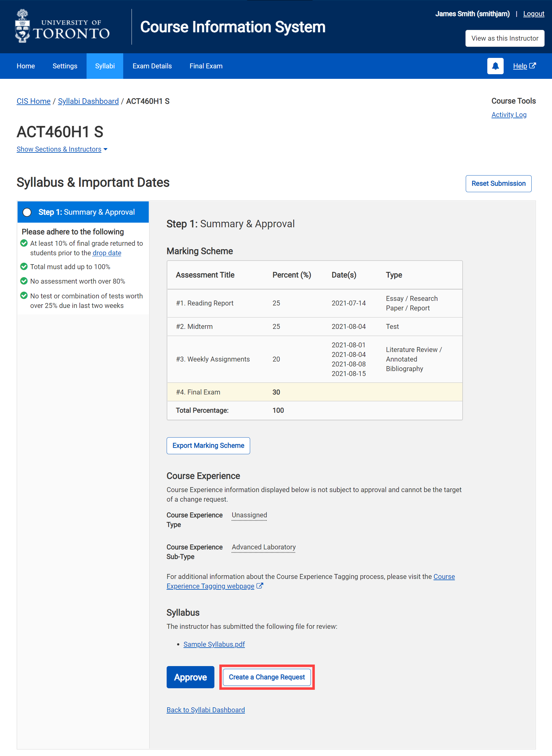Change the Advanced Laboratory sub-type

[x=263, y=547]
